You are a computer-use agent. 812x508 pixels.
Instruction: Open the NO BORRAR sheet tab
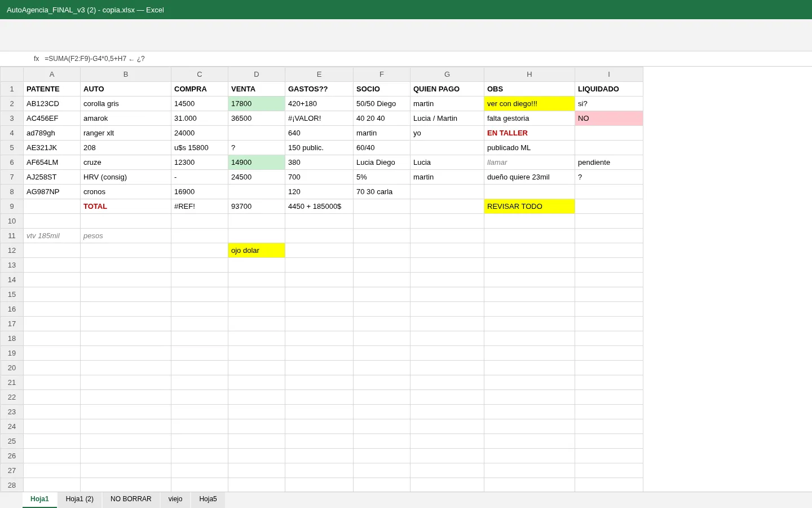point(131,500)
